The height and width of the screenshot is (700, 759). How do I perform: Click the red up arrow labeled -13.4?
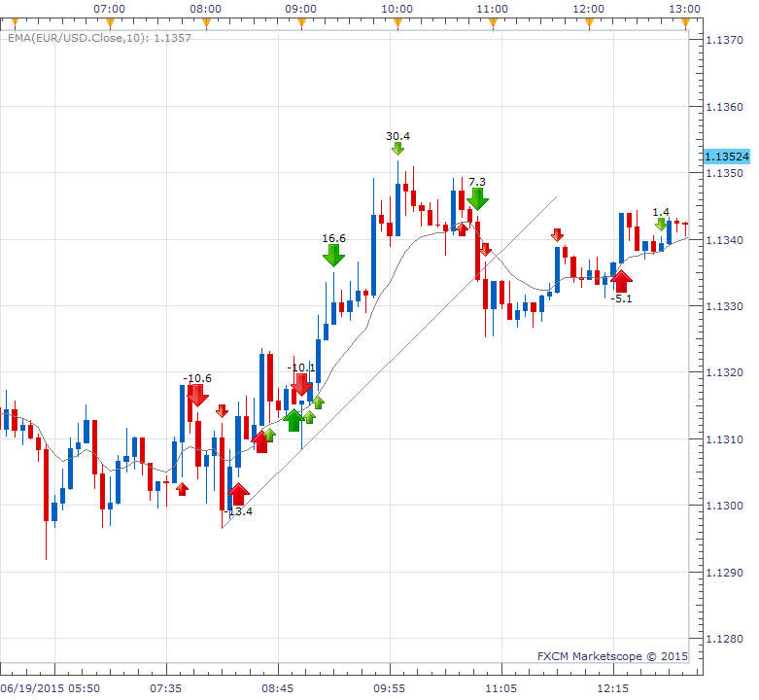tap(238, 494)
